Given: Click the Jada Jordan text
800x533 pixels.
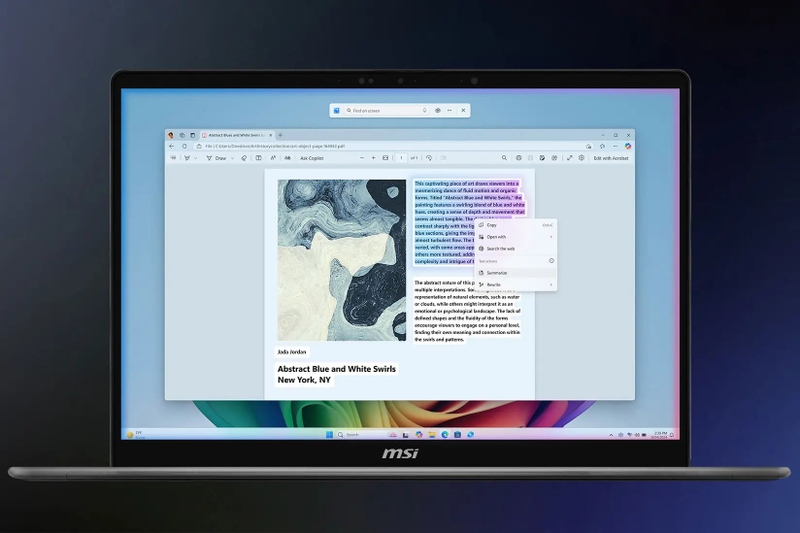Looking at the screenshot, I should coord(292,352).
